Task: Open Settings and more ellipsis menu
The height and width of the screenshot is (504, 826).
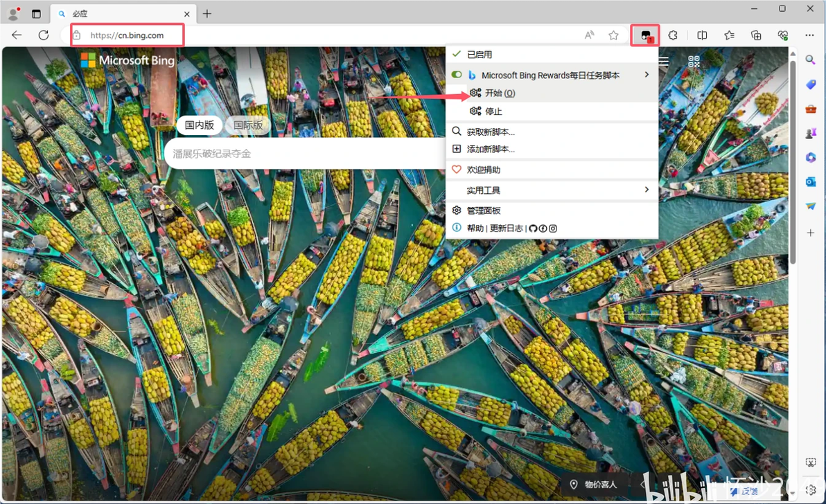Action: pyautogui.click(x=809, y=35)
